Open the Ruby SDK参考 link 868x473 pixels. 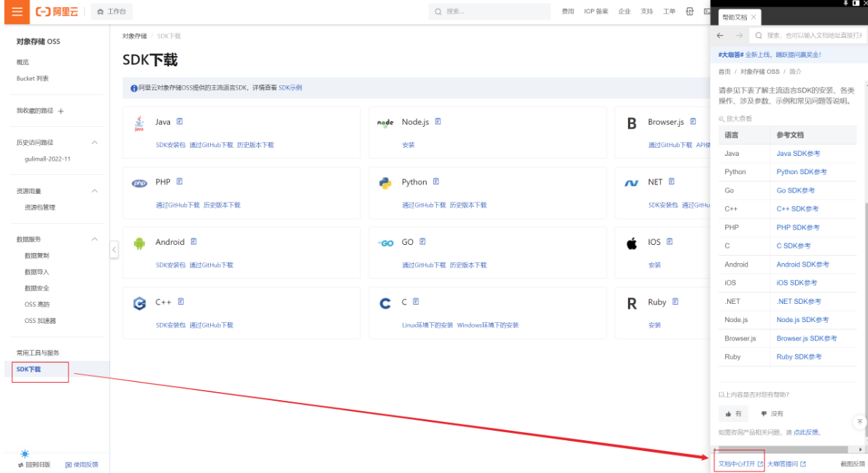click(799, 357)
